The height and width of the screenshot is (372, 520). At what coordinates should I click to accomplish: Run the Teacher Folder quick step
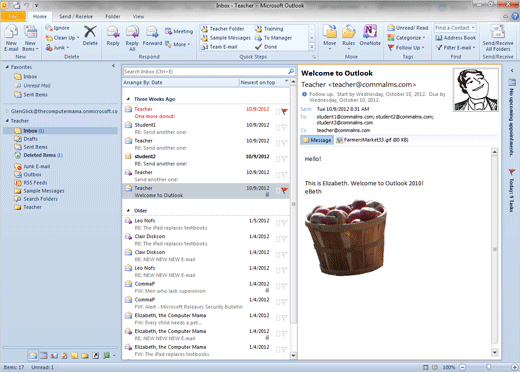pyautogui.click(x=223, y=29)
